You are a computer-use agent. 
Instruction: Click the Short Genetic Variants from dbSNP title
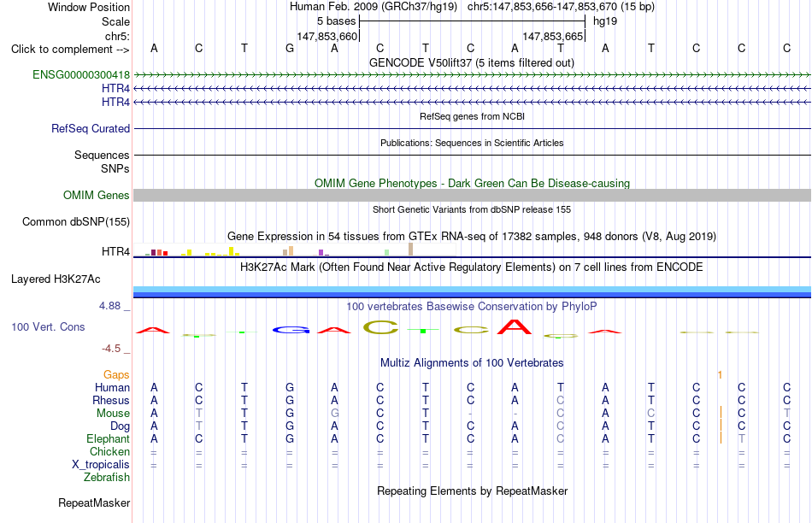(472, 209)
